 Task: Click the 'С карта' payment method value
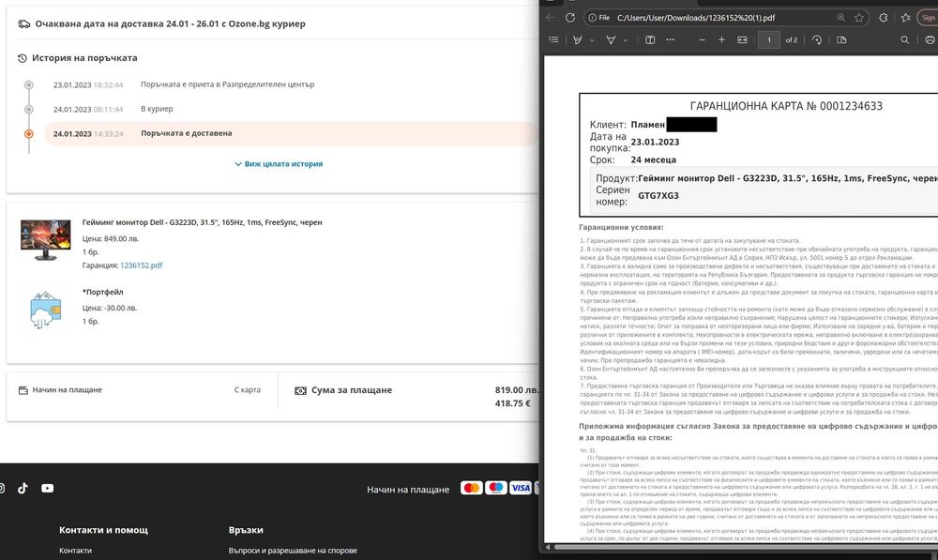click(247, 389)
